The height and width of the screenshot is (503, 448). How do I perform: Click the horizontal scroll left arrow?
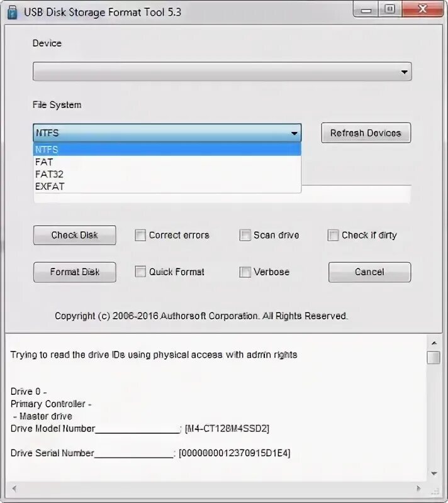pos(14,489)
